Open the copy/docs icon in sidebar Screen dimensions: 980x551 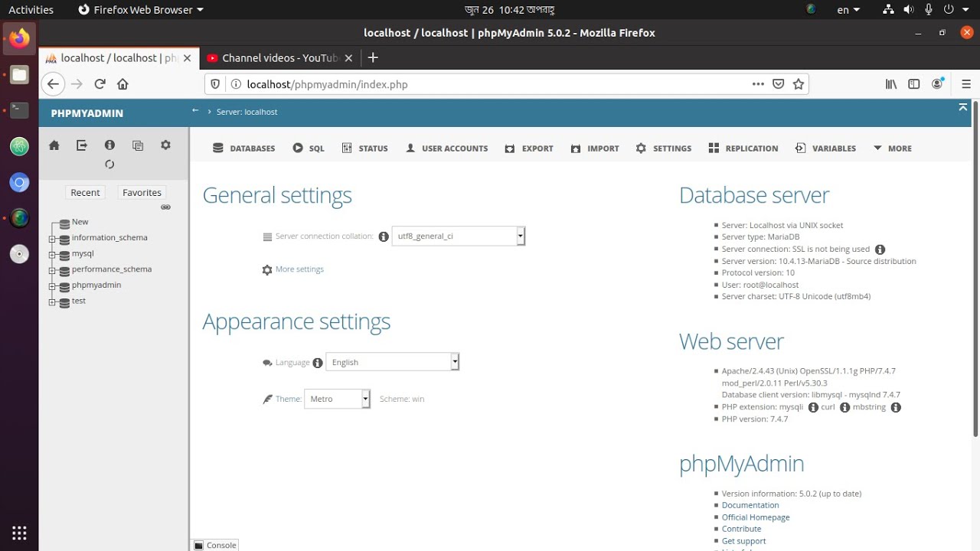point(138,145)
